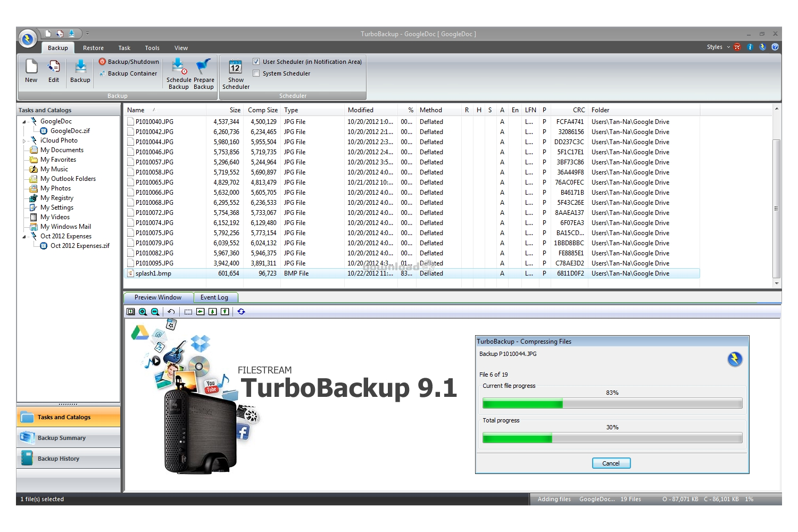Screen dimensions: 798x532
Task: Open the Backup Summary pane
Action: (68, 438)
